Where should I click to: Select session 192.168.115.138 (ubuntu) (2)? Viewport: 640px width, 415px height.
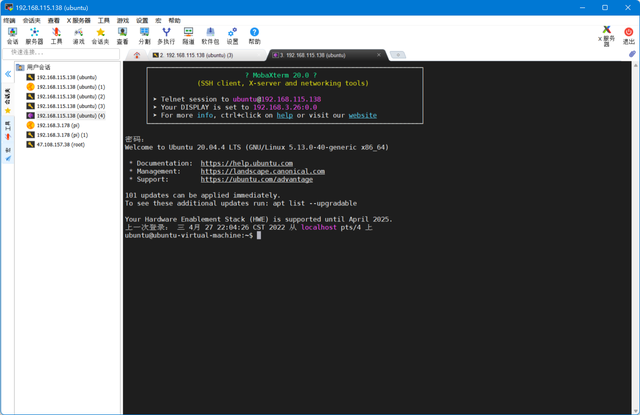(66, 96)
